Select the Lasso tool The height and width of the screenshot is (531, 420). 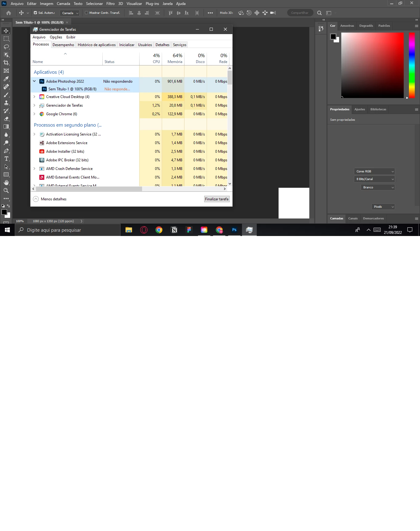[6, 47]
